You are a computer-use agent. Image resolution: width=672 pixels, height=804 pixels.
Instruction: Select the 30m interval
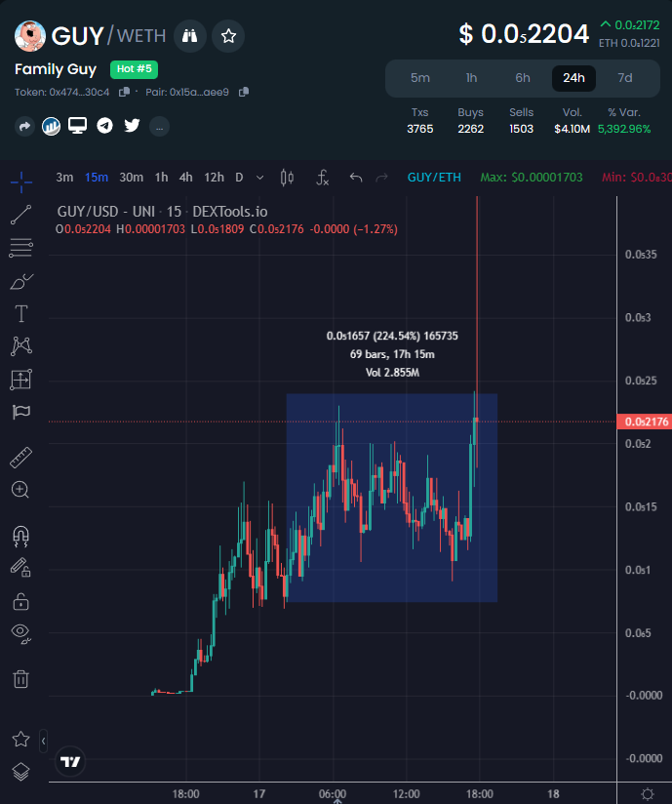tap(132, 178)
